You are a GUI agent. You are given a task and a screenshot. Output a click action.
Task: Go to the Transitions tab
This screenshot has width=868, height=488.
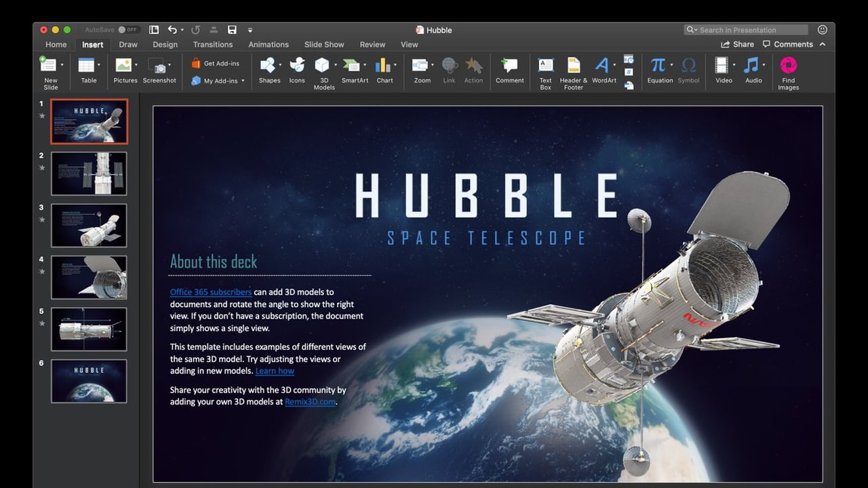pyautogui.click(x=213, y=45)
